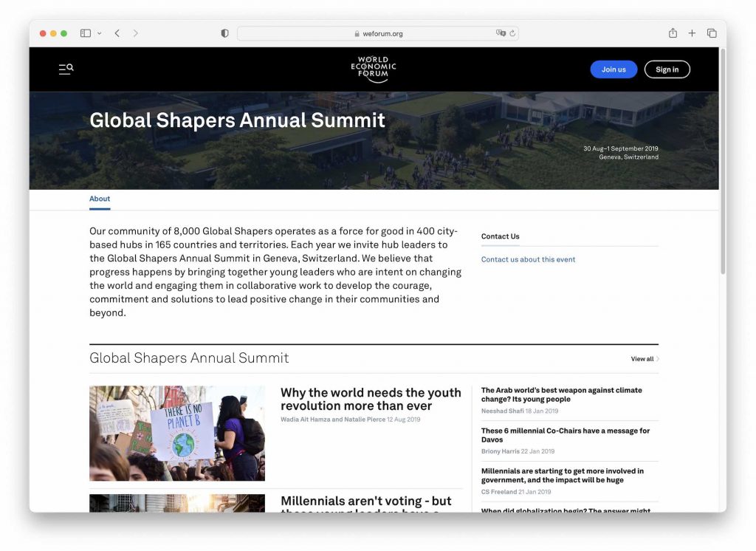Screen dimensions: 756x551
Task: Click the translate icon in the address bar
Action: [499, 33]
